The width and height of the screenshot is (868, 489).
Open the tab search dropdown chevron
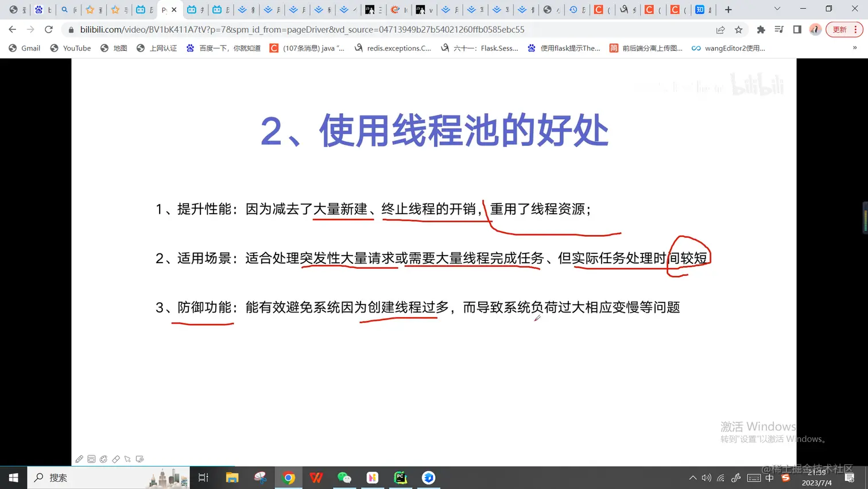pos(777,9)
